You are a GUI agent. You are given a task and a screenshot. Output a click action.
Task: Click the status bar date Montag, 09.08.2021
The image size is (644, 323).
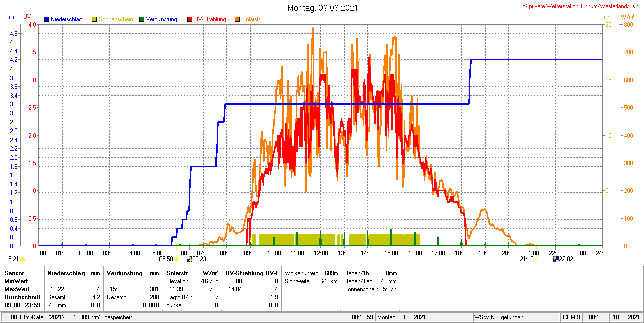click(401, 317)
